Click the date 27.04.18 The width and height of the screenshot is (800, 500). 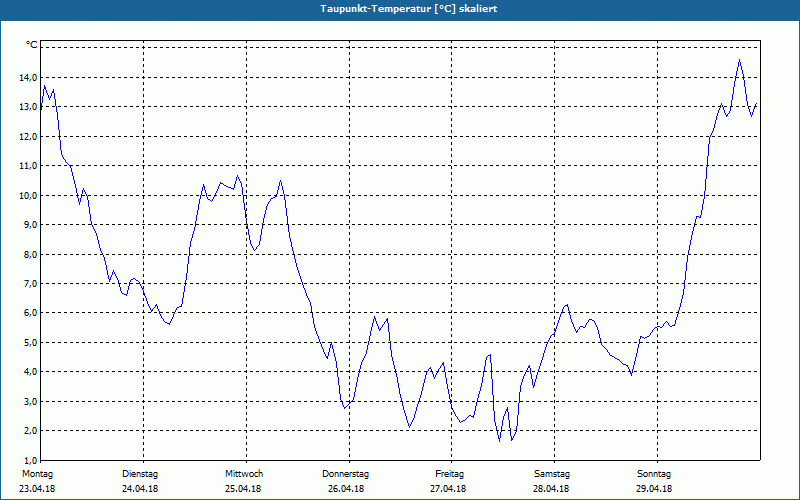point(448,489)
